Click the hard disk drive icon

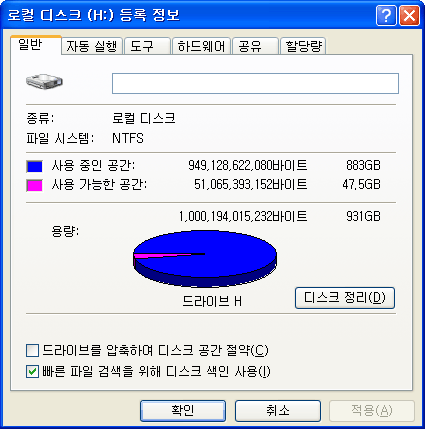tap(44, 82)
